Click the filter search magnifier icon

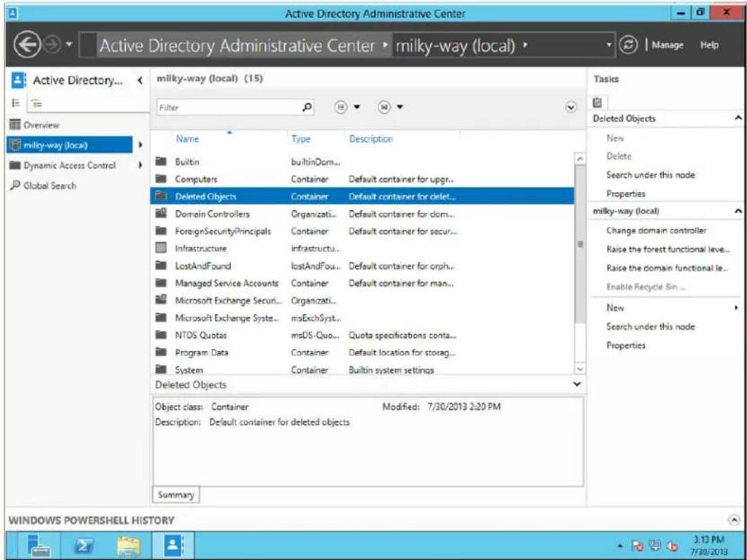tap(308, 107)
